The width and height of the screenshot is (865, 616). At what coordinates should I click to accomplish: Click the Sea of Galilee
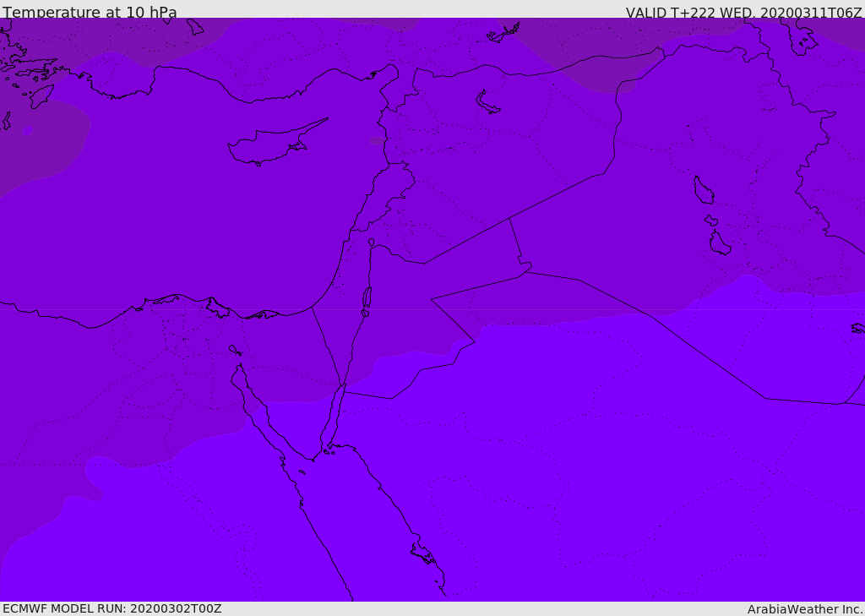point(371,243)
